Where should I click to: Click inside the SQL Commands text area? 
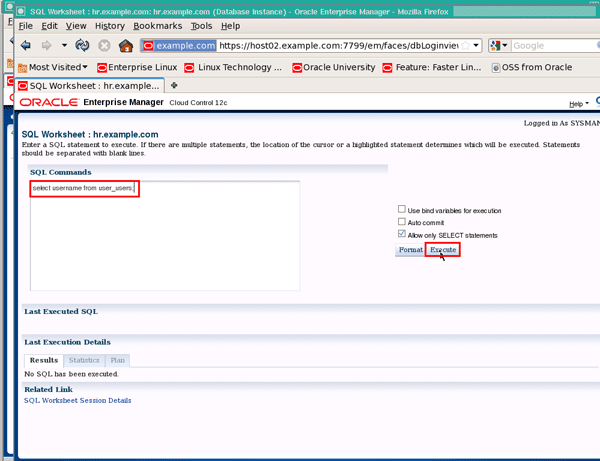point(165,236)
